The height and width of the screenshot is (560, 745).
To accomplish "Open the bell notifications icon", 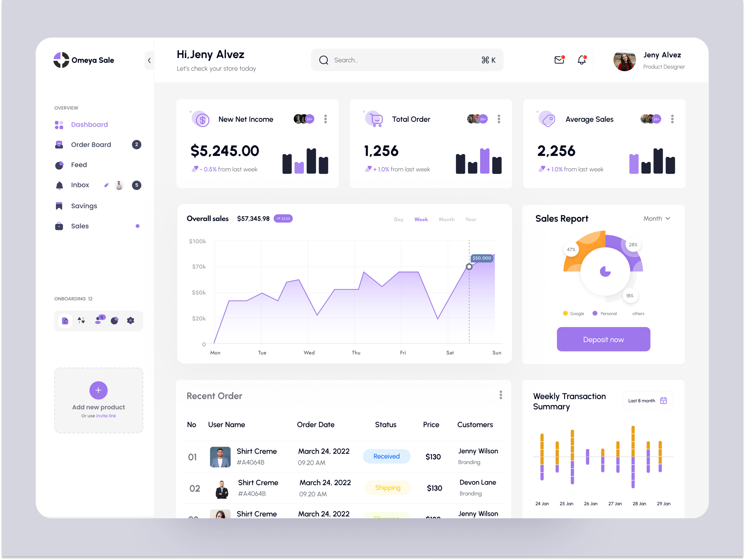I will point(582,60).
